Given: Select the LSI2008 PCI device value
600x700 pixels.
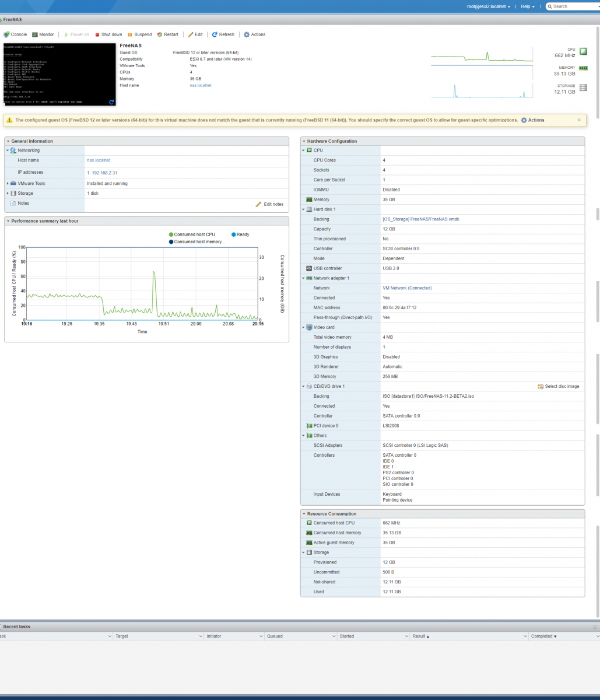Looking at the screenshot, I should pyautogui.click(x=391, y=426).
